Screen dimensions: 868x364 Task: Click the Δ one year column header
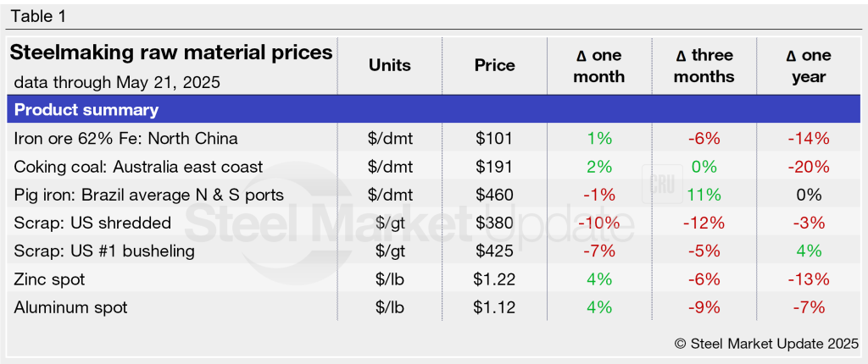point(805,66)
